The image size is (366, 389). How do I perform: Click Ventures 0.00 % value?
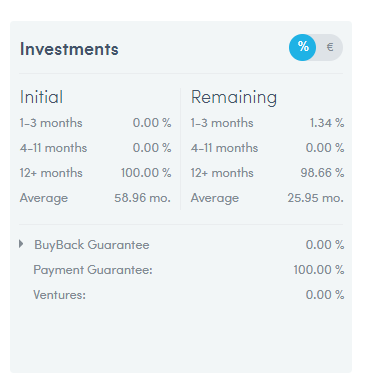325,295
